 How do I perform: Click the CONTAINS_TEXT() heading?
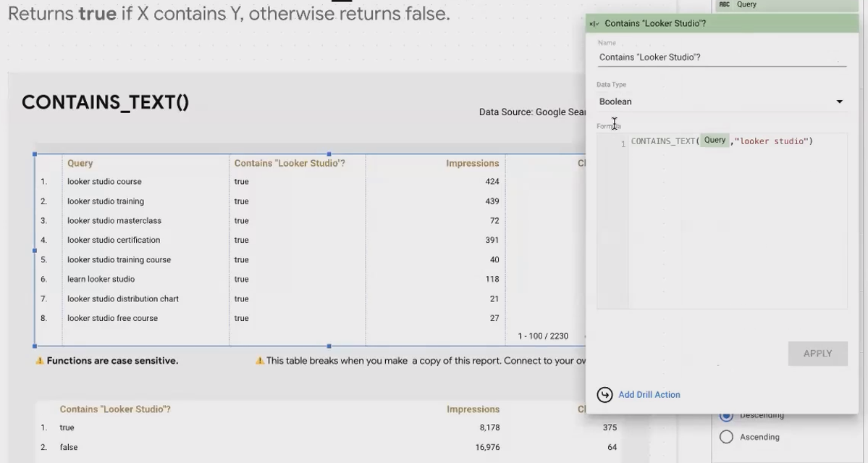105,102
